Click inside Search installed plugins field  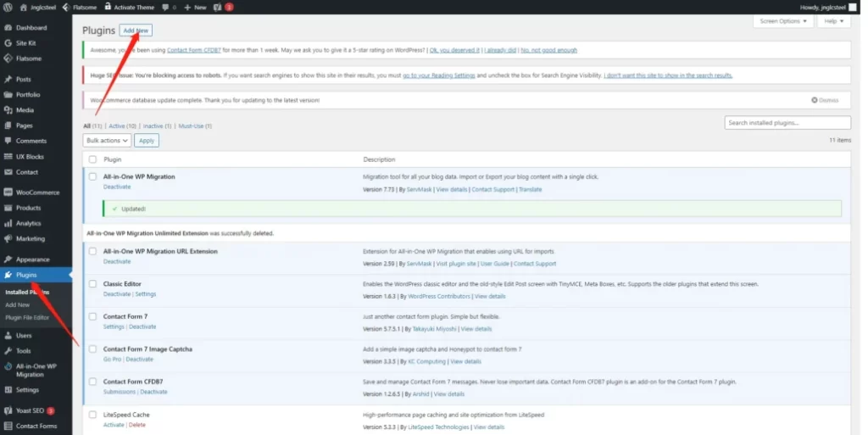pyautogui.click(x=787, y=123)
